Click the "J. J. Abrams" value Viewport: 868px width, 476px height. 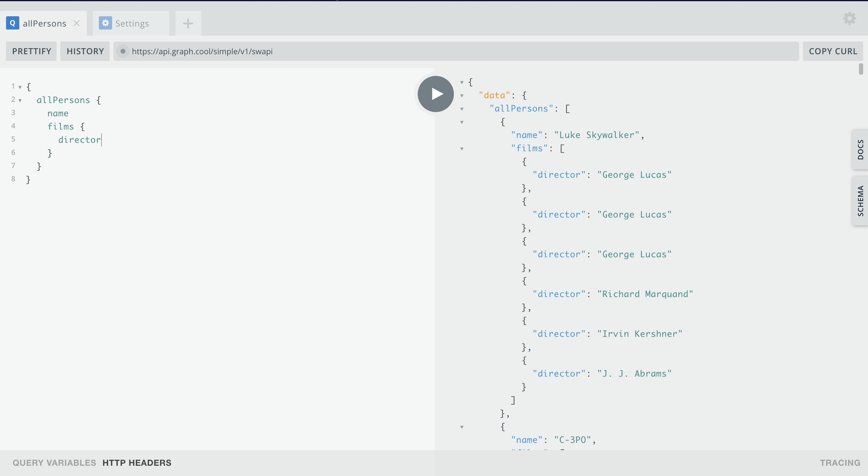click(x=634, y=374)
